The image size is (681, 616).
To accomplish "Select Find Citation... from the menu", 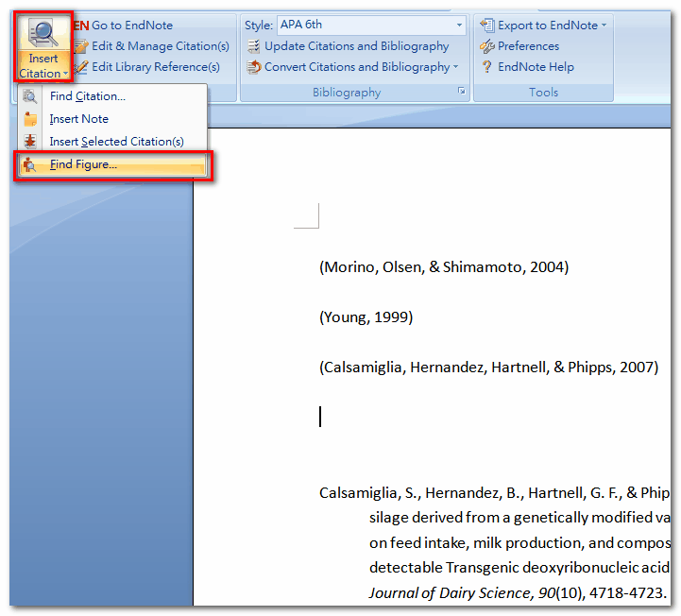I will tap(112, 96).
